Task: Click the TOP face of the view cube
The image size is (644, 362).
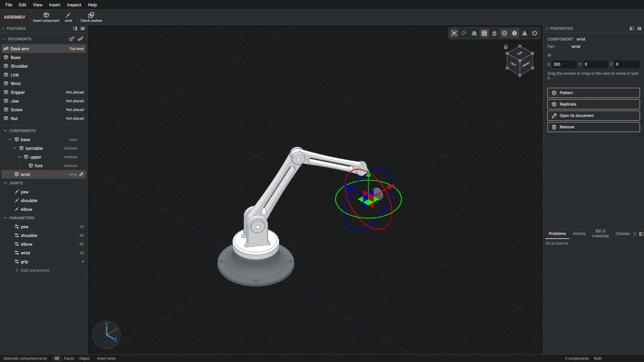Action: click(520, 53)
